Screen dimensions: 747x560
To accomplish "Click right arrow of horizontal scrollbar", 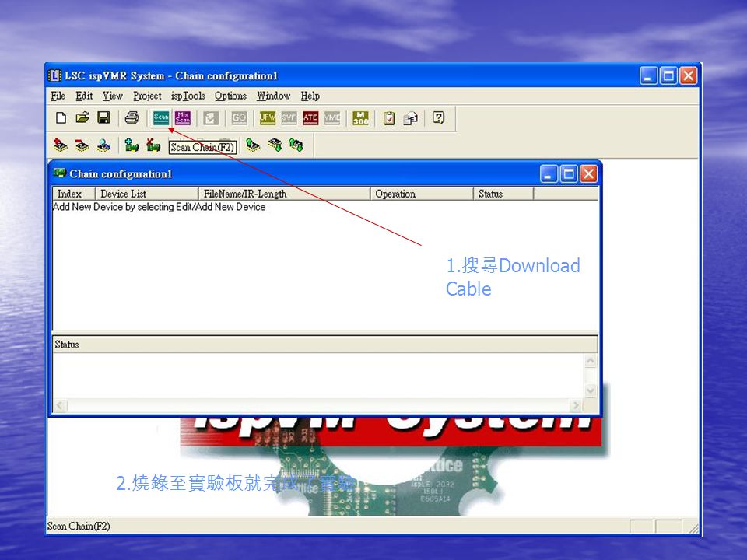I will [x=576, y=405].
